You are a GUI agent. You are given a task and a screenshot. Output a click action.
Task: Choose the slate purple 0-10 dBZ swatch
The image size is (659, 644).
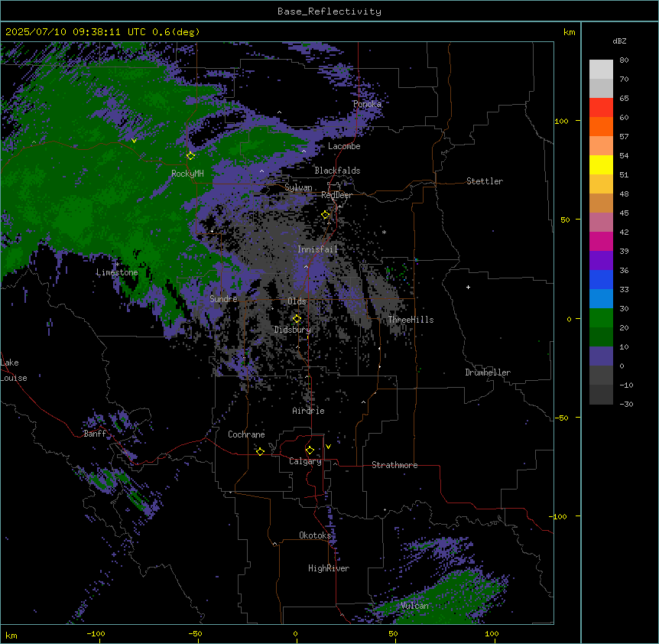pos(601,356)
